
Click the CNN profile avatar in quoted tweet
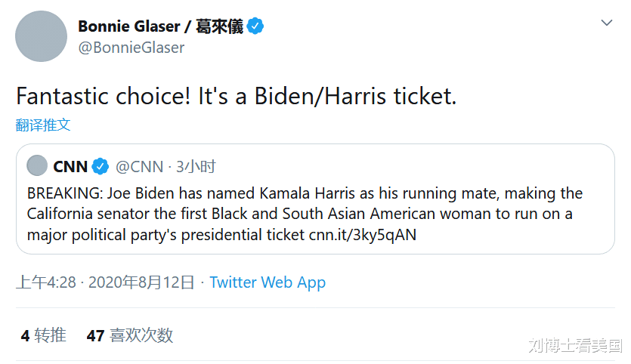point(37,166)
